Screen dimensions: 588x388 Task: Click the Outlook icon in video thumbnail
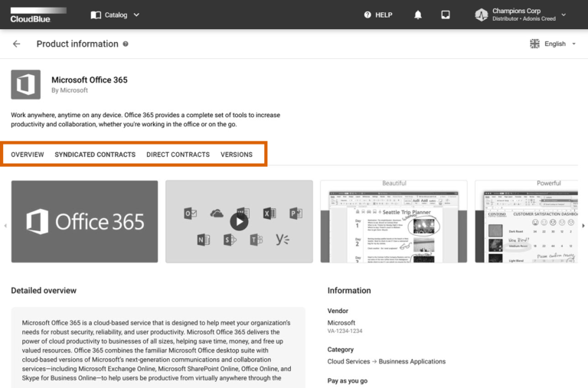point(190,214)
